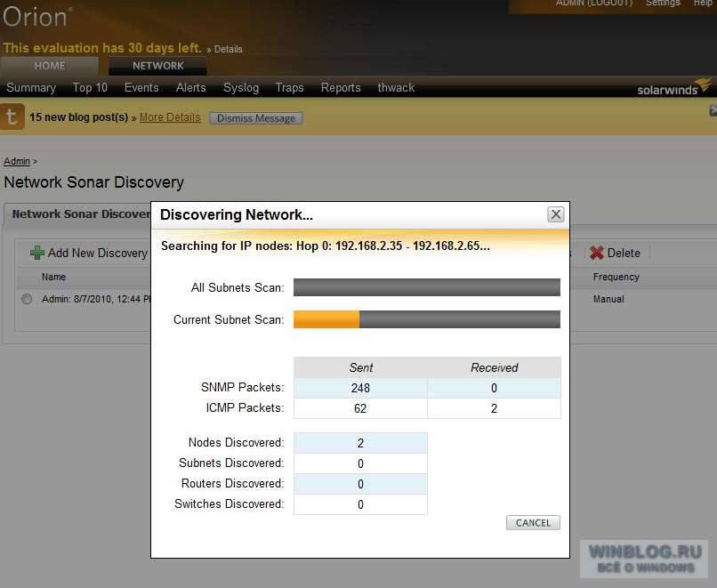717x588 pixels.
Task: Click the Nodes Discovered value
Action: (x=360, y=443)
